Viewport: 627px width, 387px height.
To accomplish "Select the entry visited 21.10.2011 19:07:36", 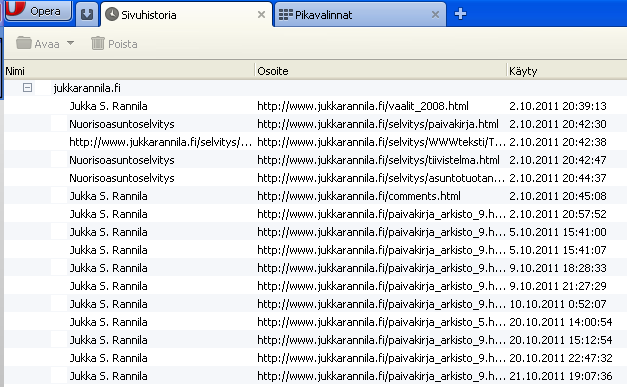I will click(x=315, y=376).
